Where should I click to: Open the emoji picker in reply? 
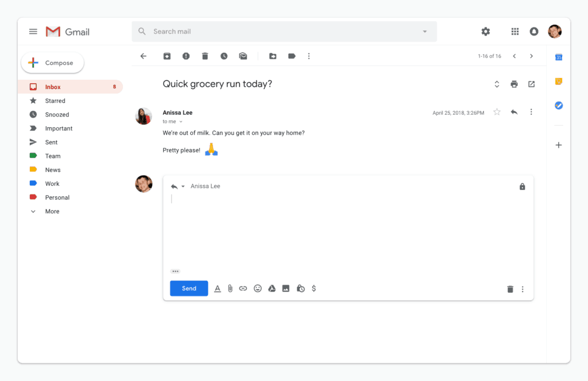click(257, 289)
